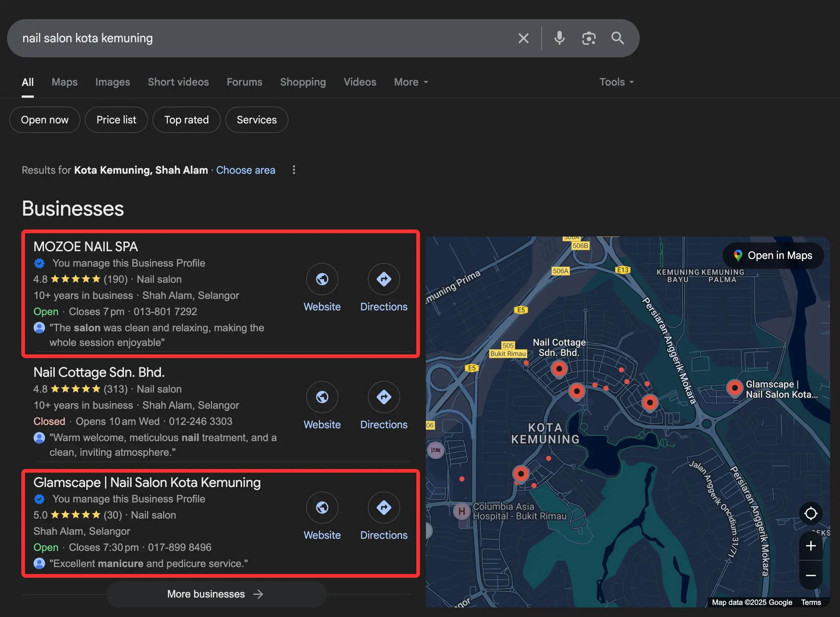Switch to the Maps tab
Image resolution: width=840 pixels, height=617 pixels.
pyautogui.click(x=65, y=82)
